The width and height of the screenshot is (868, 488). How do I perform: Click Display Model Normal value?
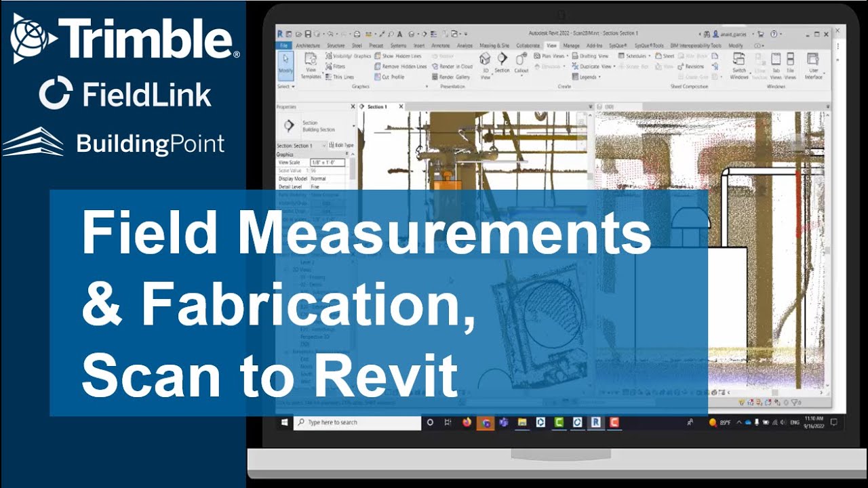[x=319, y=178]
